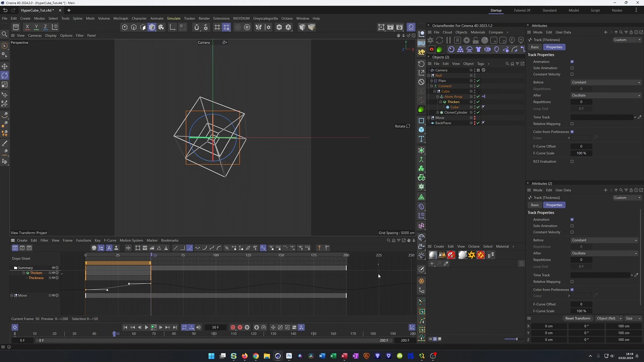
Task: Toggle the Y axis lock
Action: click(x=36, y=27)
